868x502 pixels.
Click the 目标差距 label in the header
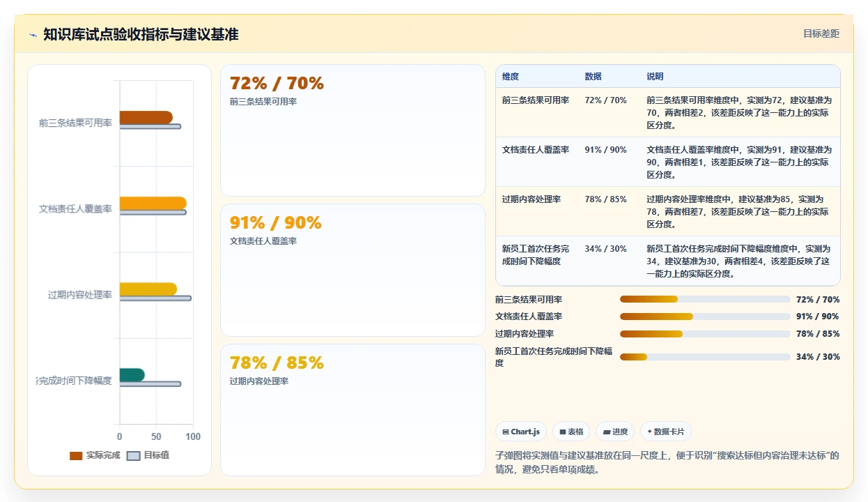(821, 33)
